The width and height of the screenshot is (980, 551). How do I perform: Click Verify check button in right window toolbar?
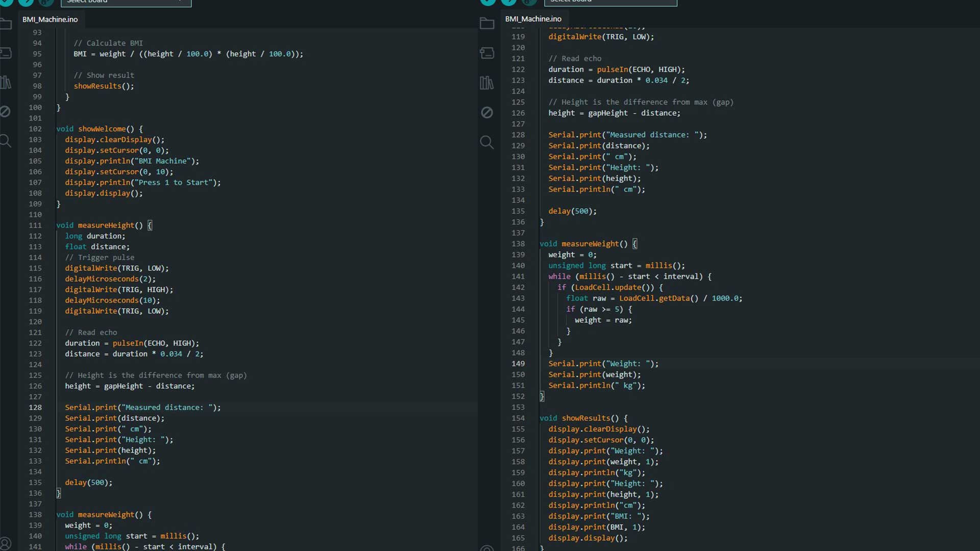tap(488, 2)
